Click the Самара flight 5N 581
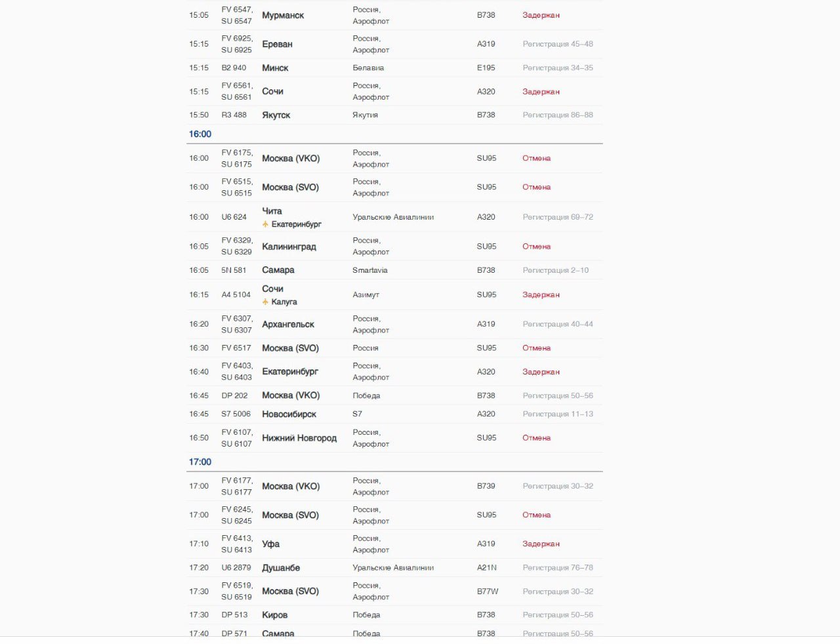 pyautogui.click(x=278, y=270)
